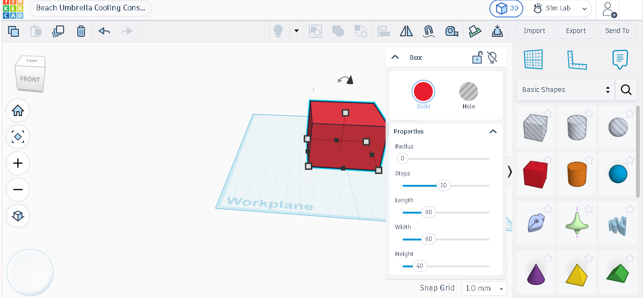Delete the selected shape with trash icon
This screenshot has width=644, height=298.
81,31
